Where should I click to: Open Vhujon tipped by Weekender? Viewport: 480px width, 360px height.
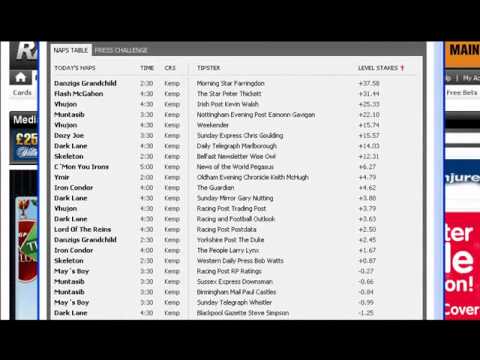(66, 125)
